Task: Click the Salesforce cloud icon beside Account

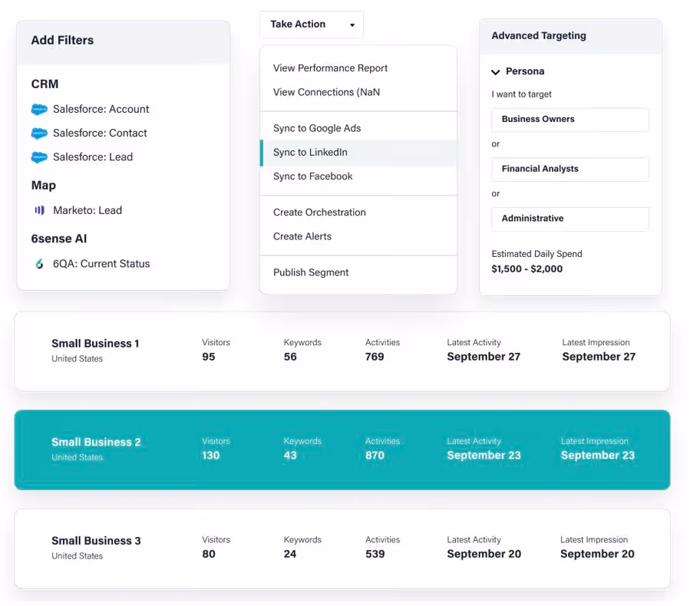Action: (x=39, y=110)
